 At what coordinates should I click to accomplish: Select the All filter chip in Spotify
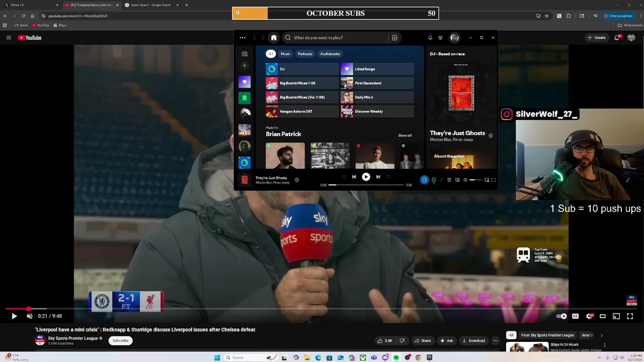[x=271, y=54]
